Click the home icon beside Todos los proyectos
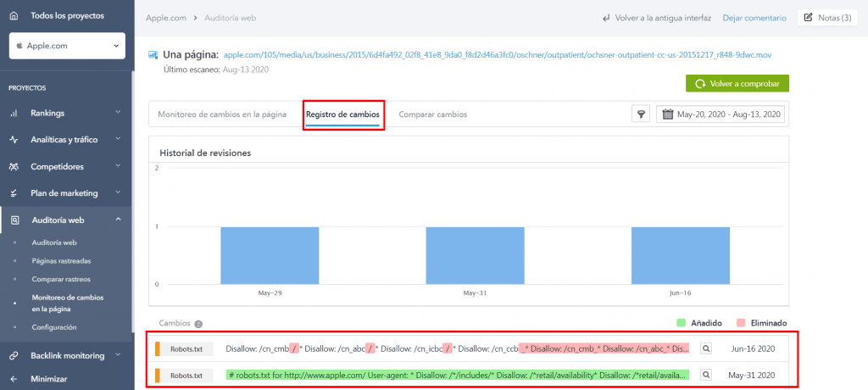 click(14, 16)
